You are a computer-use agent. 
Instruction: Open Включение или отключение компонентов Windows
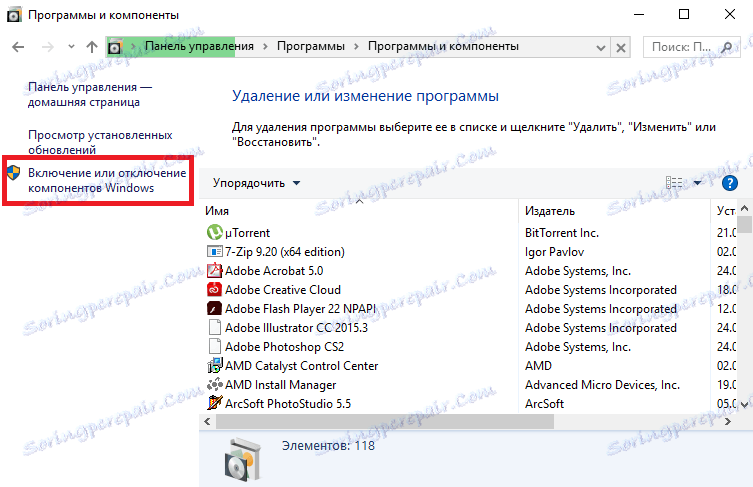point(107,180)
